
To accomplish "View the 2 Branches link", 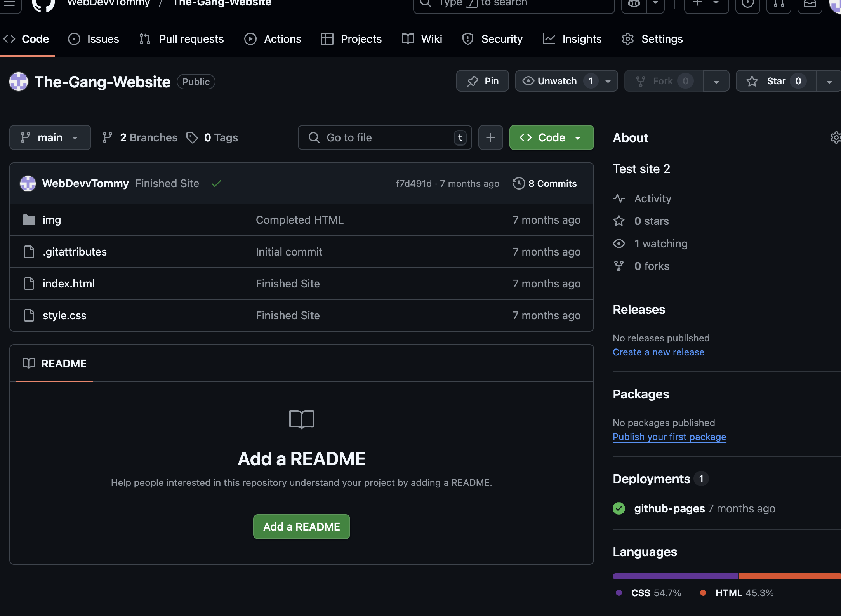I will 140,137.
